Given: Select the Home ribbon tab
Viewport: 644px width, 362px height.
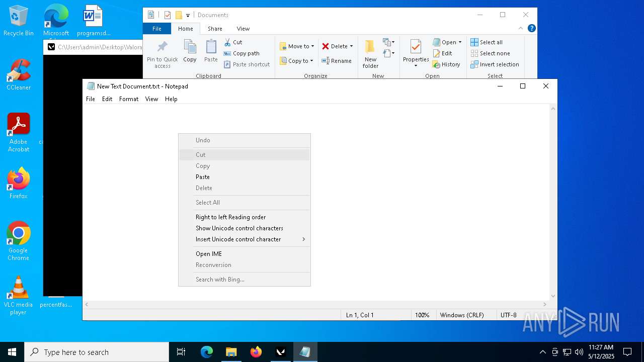Looking at the screenshot, I should point(186,29).
